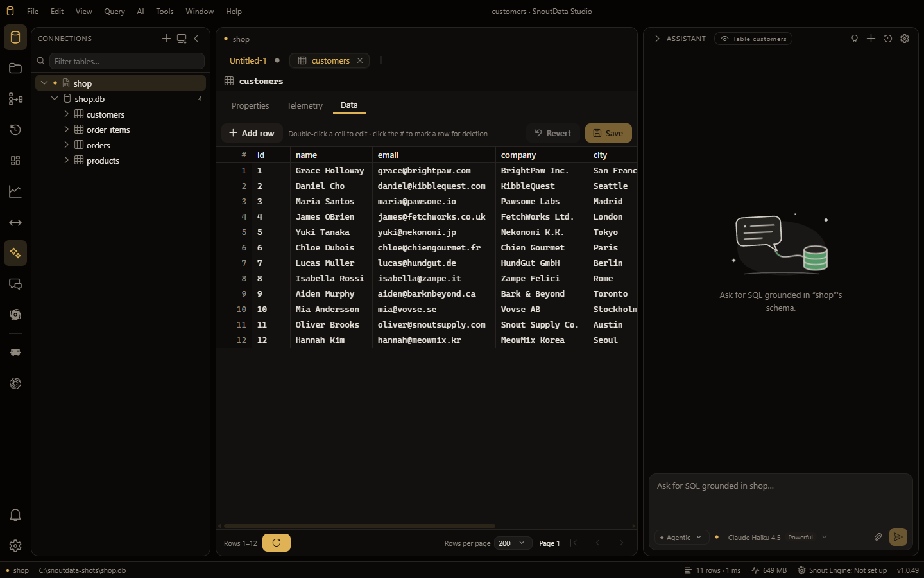Open the swirl icon in left sidebar

15,315
